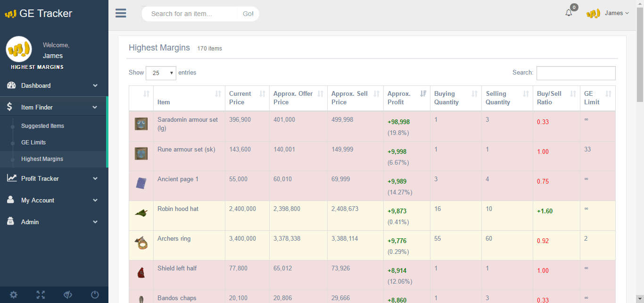Click the Archers ring item icon

(141, 243)
